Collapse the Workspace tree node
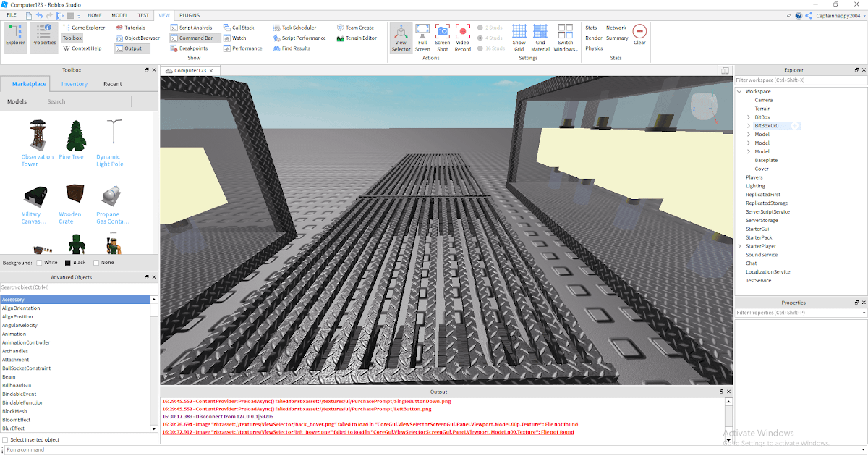The width and height of the screenshot is (868, 456). pos(739,92)
